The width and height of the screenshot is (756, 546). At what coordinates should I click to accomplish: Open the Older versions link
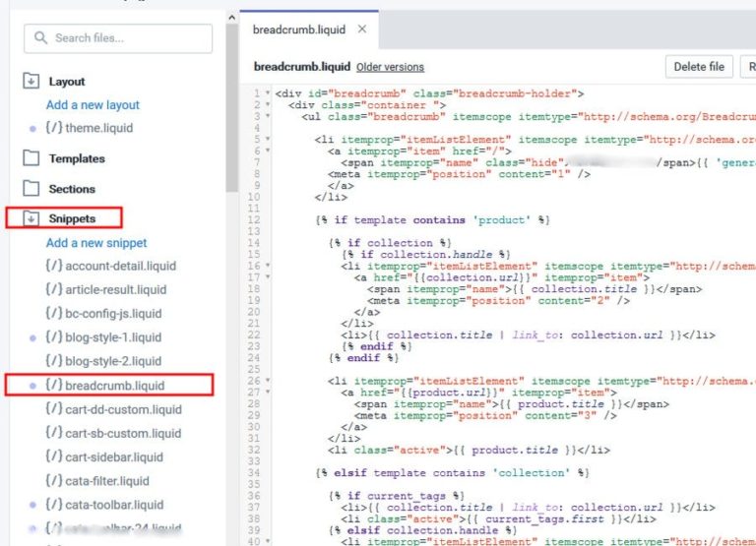390,67
